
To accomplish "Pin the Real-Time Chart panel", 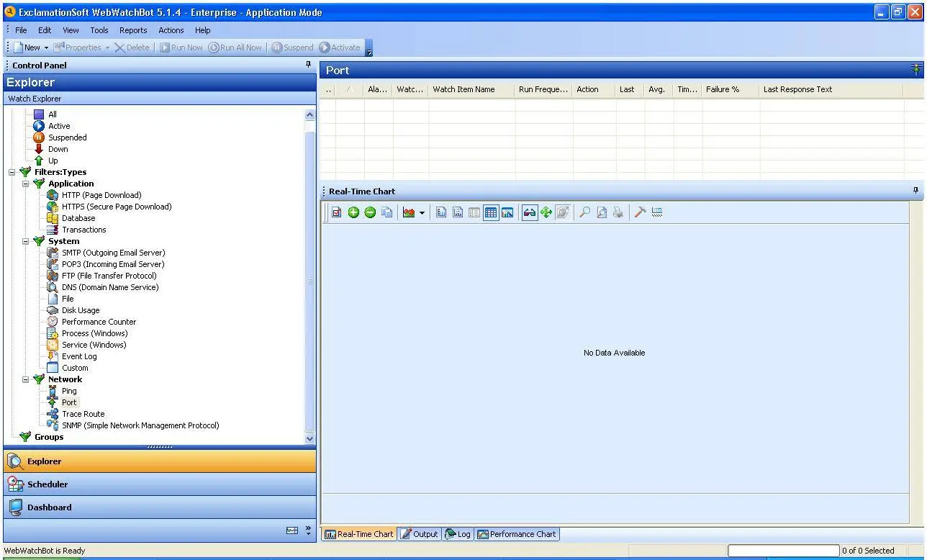I will pos(915,190).
